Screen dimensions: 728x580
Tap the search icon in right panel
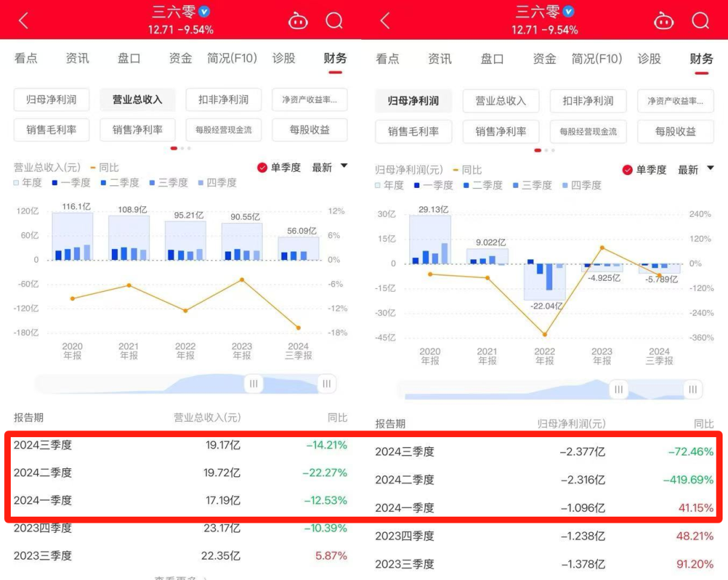(700, 21)
